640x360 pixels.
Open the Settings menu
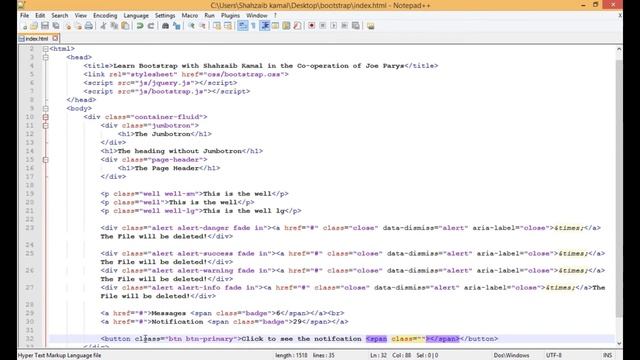tap(165, 16)
